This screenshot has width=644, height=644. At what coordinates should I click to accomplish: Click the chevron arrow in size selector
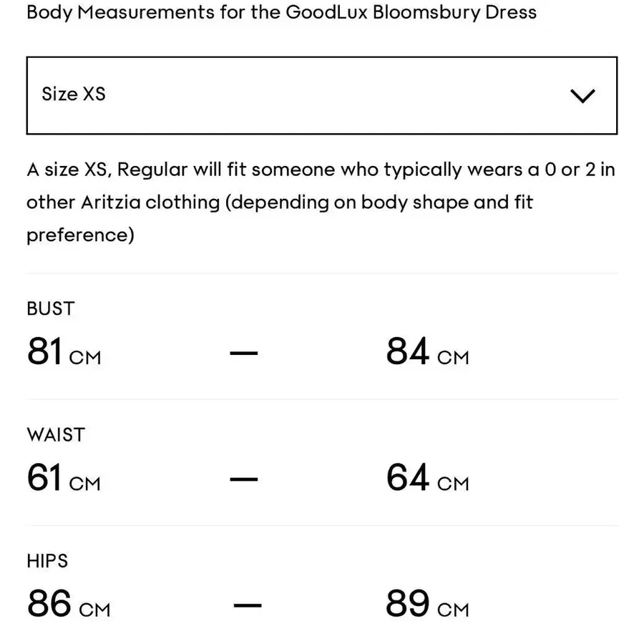point(582,96)
